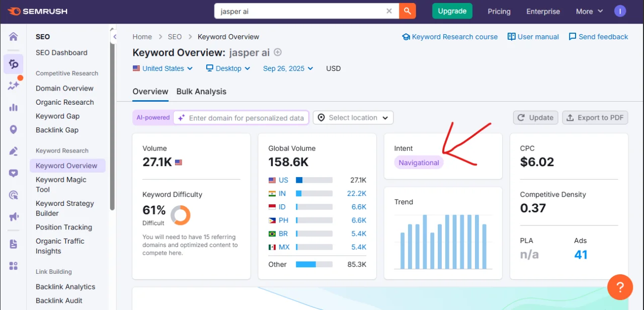Click the Enter domain for personalized data field
The height and width of the screenshot is (310, 644).
(x=241, y=118)
